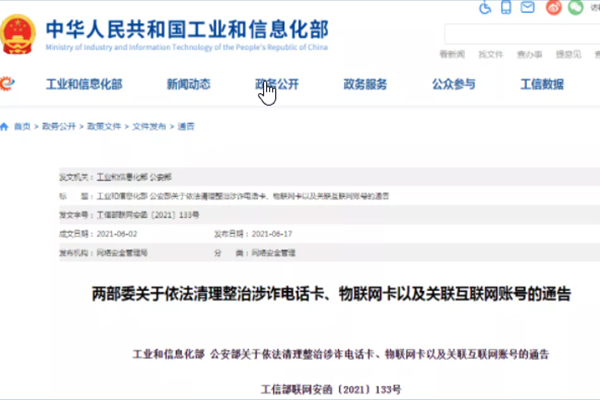
Task: Click the bold headline 两部委关于依法清理整治…通告
Action: coord(331,294)
